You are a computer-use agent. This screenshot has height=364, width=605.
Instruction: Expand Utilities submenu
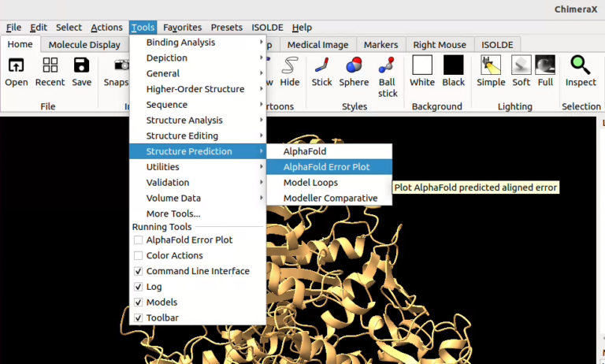pos(198,167)
